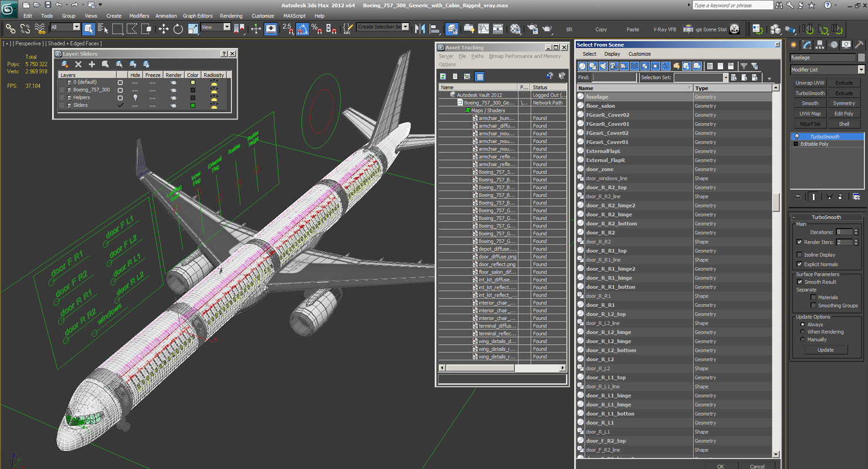Select When Rendering update option
Screen dimensions: 868x469
[x=802, y=332]
